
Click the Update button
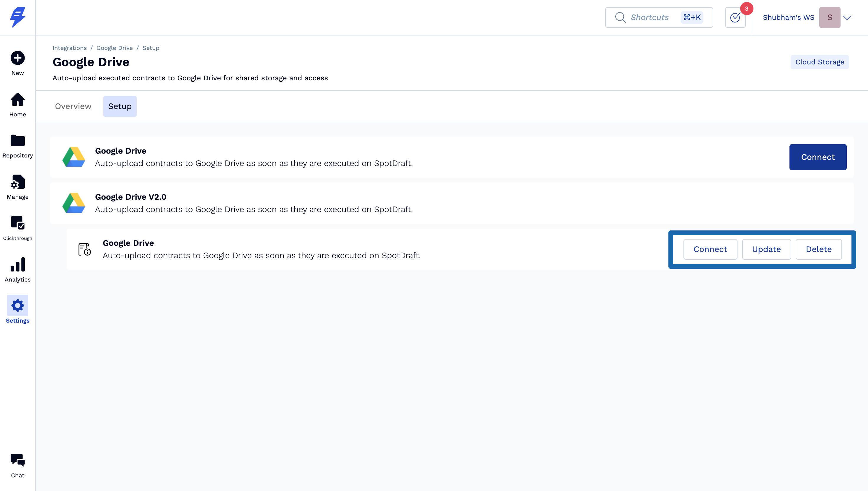[x=766, y=249]
